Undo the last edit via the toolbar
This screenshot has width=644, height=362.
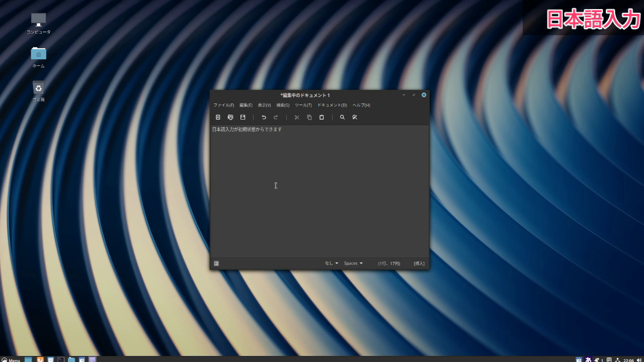click(264, 117)
